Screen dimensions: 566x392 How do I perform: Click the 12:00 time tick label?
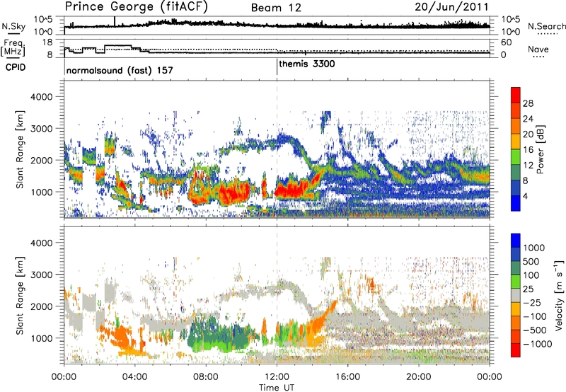277,377
